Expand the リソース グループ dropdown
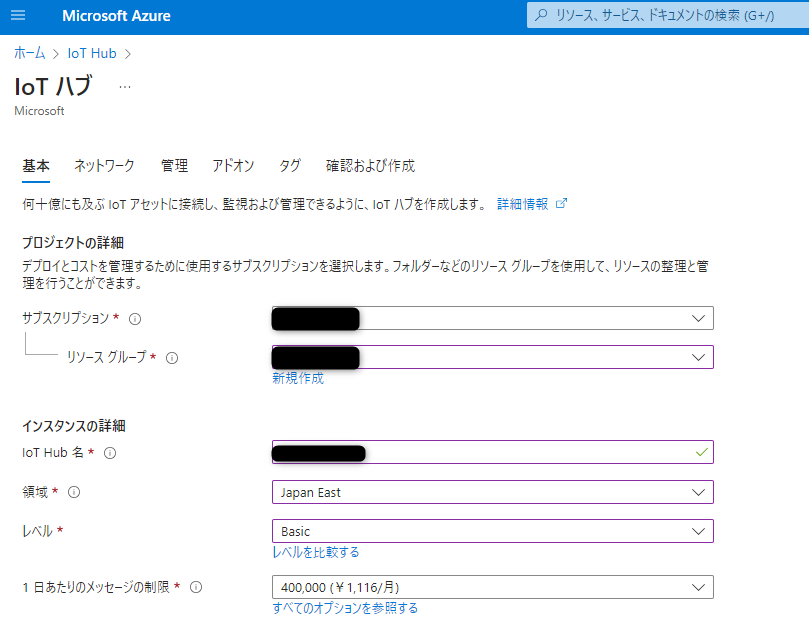Image resolution: width=809 pixels, height=643 pixels. pyautogui.click(x=493, y=357)
